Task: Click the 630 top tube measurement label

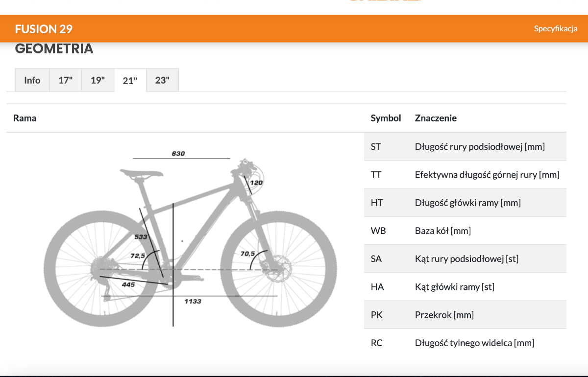Action: (x=178, y=154)
